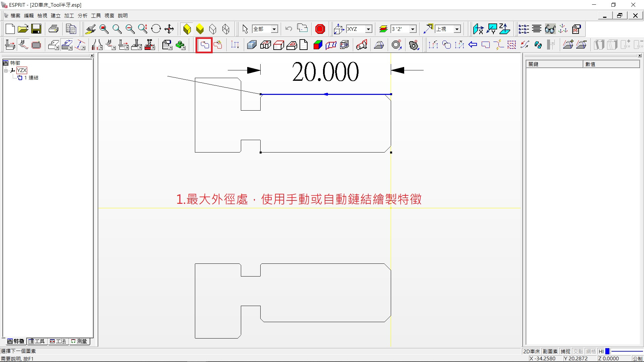Open the 全部 selection filter dropdown
The height and width of the screenshot is (362, 644).
274,29
